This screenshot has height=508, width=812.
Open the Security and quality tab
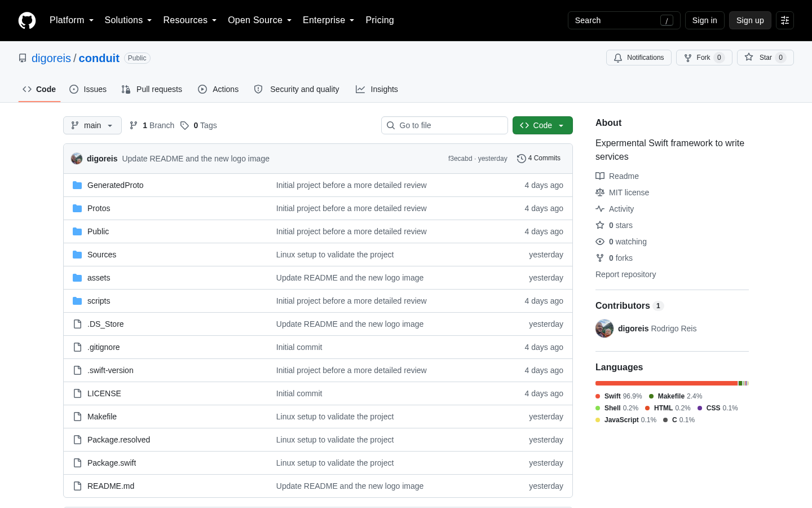pyautogui.click(x=297, y=89)
